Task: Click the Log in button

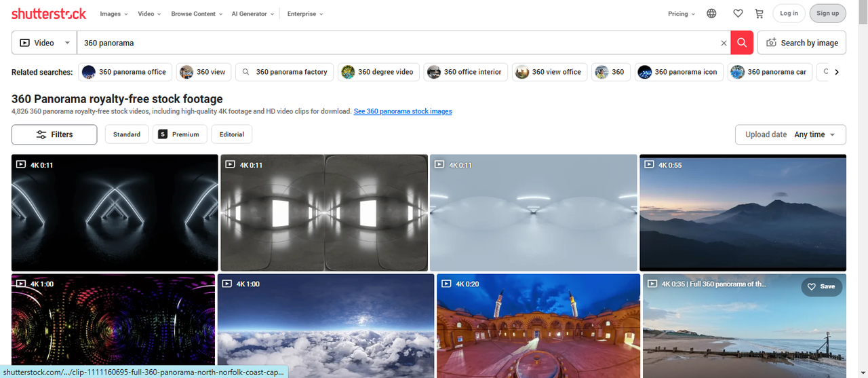Action: (789, 14)
